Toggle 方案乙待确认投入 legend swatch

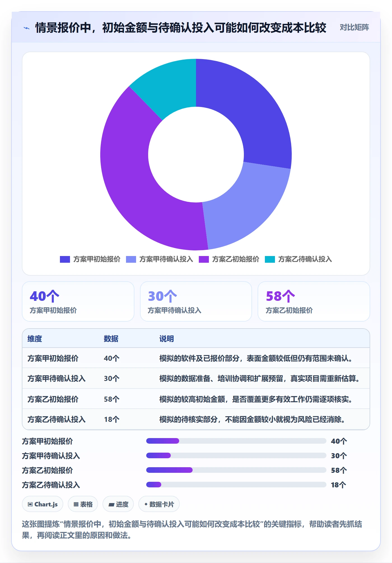[270, 259]
